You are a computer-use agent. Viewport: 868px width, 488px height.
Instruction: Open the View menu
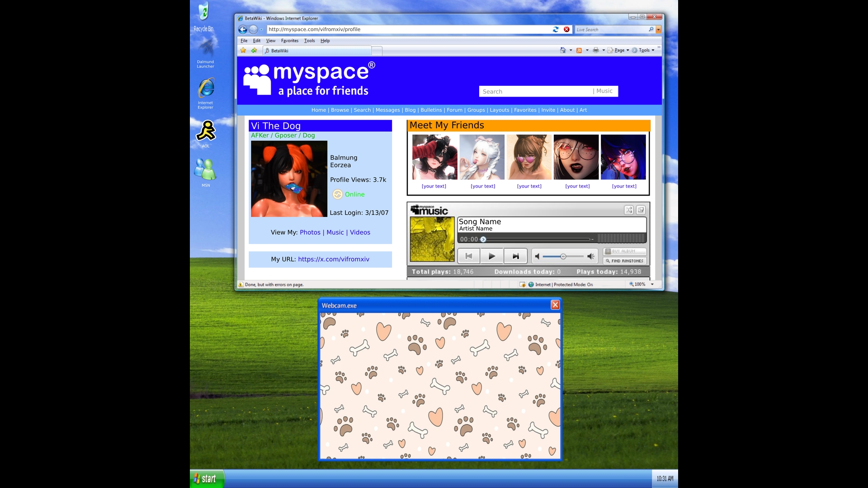pos(271,41)
